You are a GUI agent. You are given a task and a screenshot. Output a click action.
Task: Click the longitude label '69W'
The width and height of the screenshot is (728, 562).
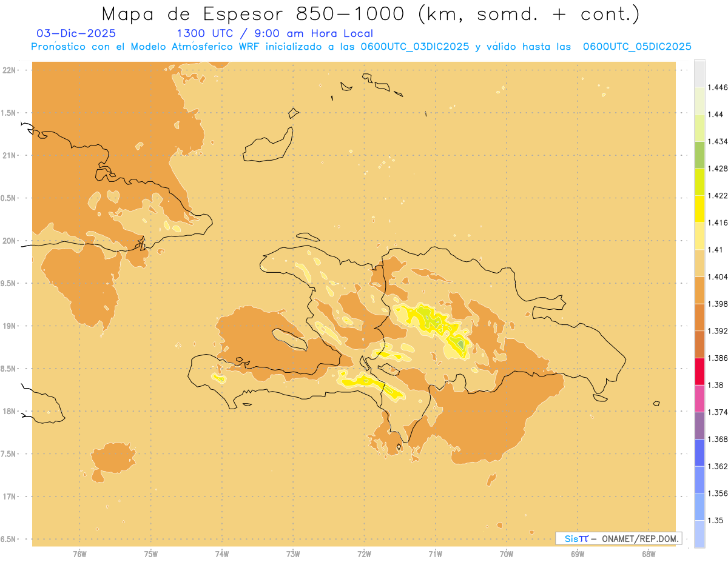coord(578,554)
